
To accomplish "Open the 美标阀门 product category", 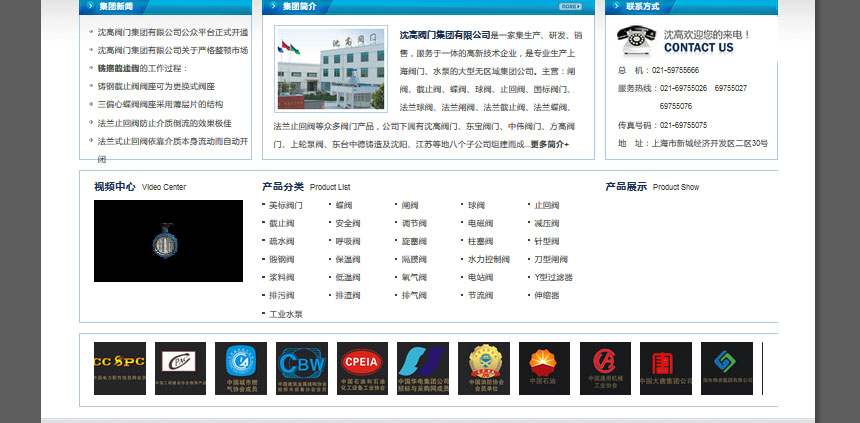I will click(285, 205).
